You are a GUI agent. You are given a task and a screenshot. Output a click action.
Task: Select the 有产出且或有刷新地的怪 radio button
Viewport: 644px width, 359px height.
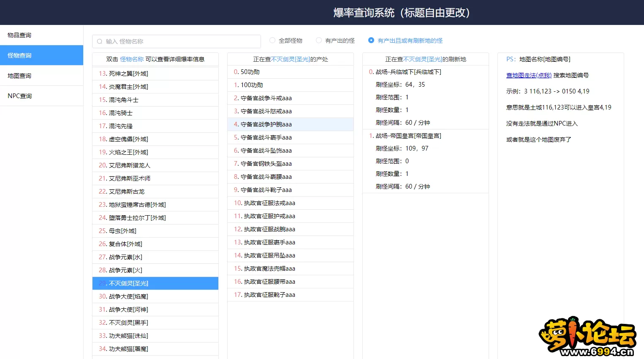pyautogui.click(x=371, y=41)
